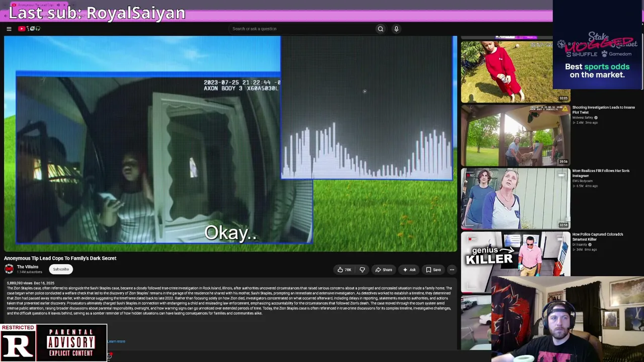Dislike the video with the thumbs-down button
The height and width of the screenshot is (362, 644).
pos(362,270)
